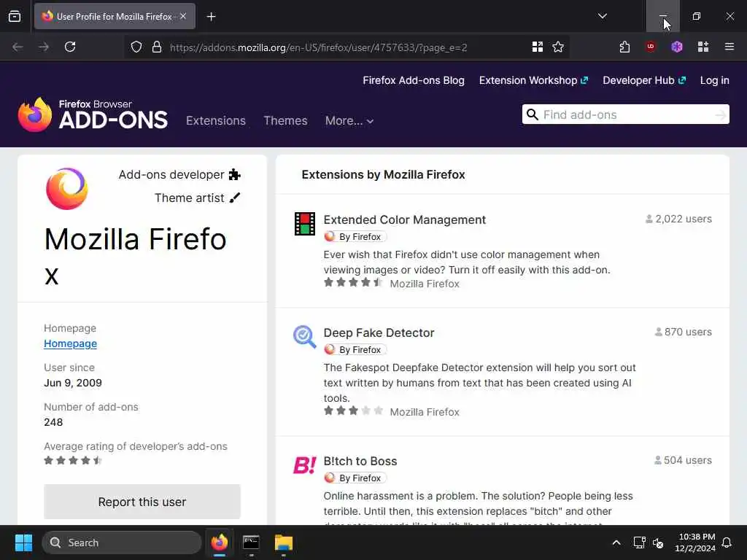Click the Add-ons developer puzzle icon

[234, 175]
